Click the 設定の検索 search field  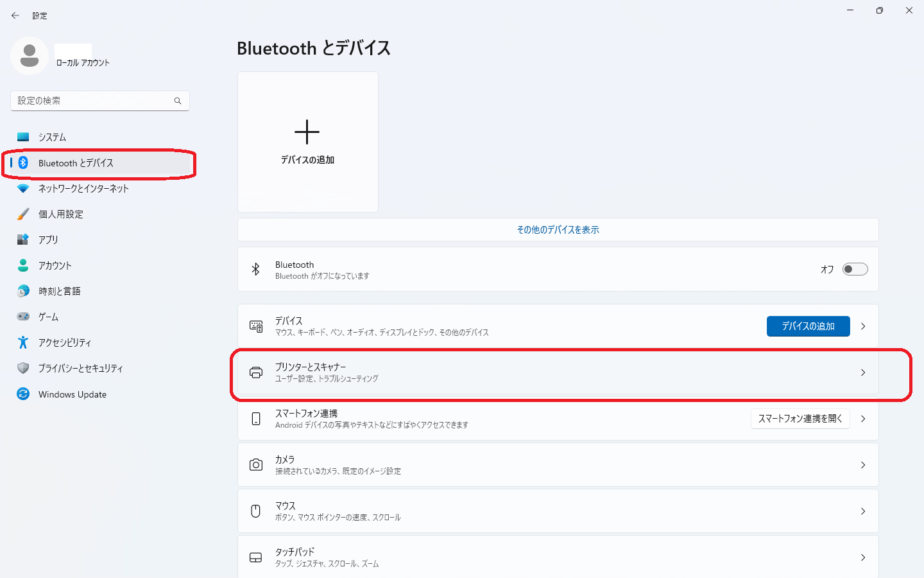tap(100, 101)
